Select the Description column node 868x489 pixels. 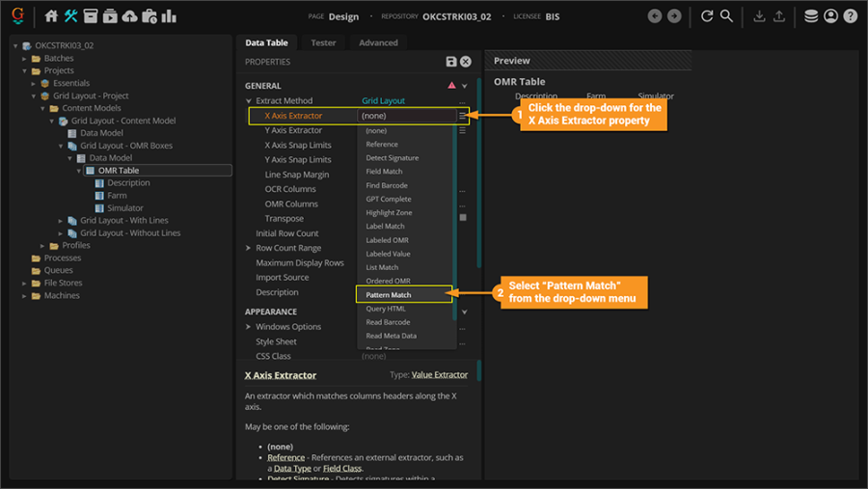[x=128, y=182]
